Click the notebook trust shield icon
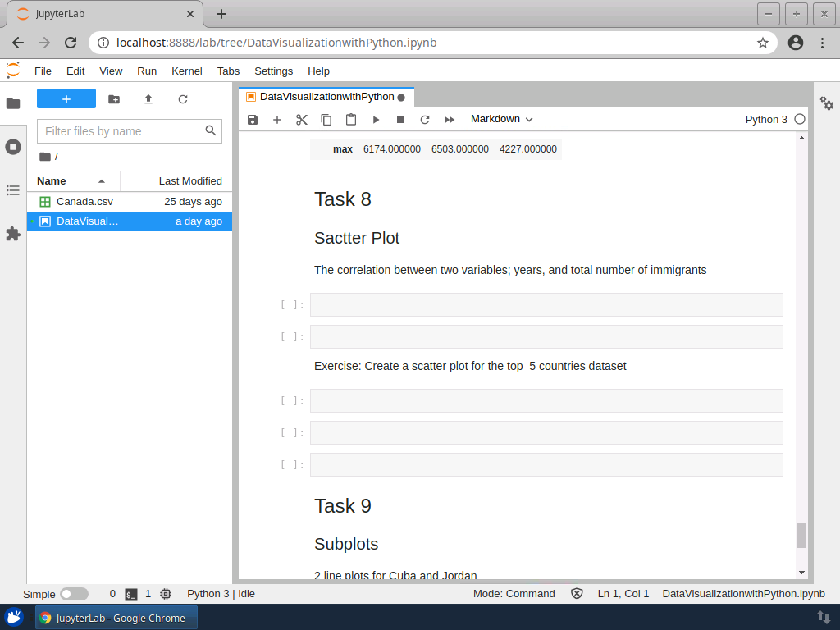The image size is (840, 630). coord(577,594)
